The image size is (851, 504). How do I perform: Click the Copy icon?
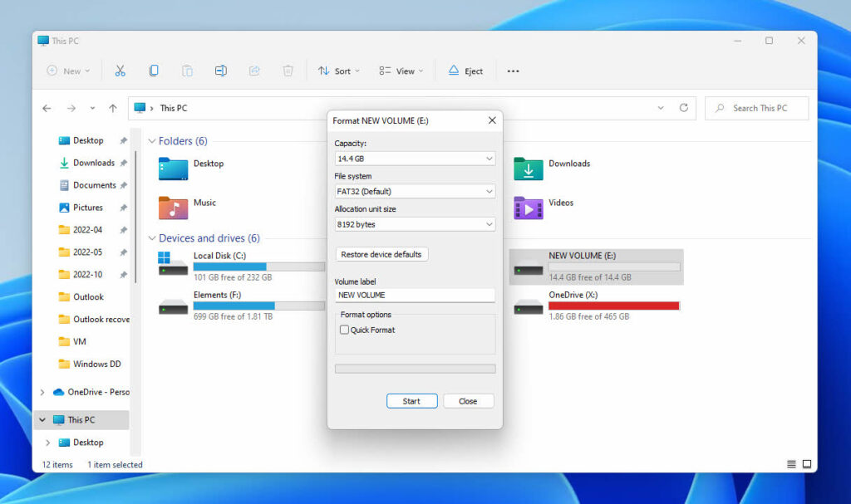pyautogui.click(x=154, y=71)
